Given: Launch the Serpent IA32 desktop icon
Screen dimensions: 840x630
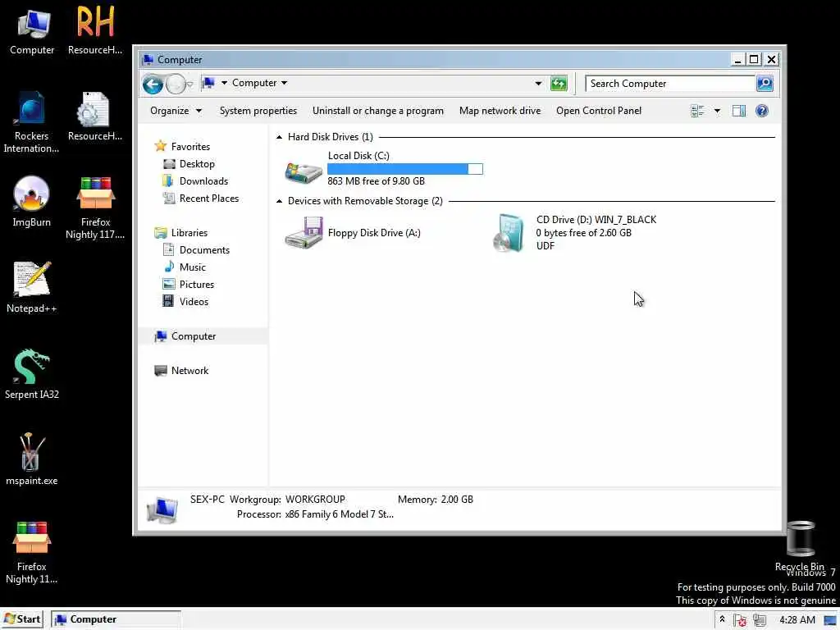Looking at the screenshot, I should tap(32, 373).
